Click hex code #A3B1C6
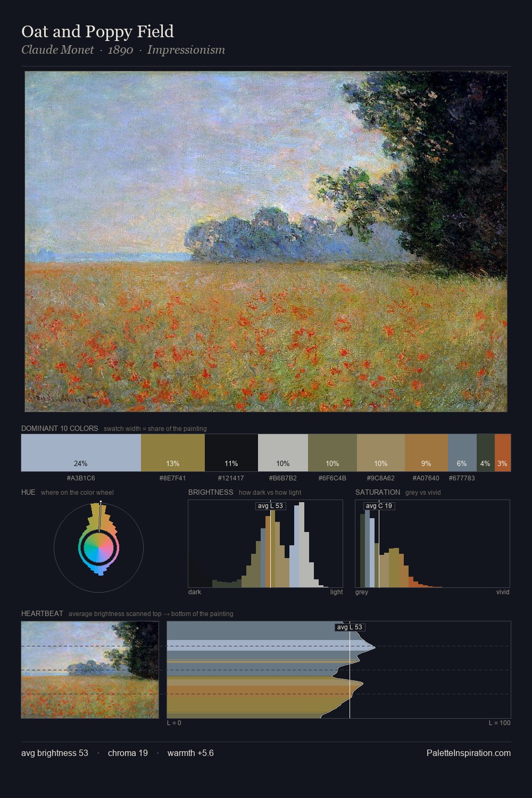 pyautogui.click(x=81, y=478)
